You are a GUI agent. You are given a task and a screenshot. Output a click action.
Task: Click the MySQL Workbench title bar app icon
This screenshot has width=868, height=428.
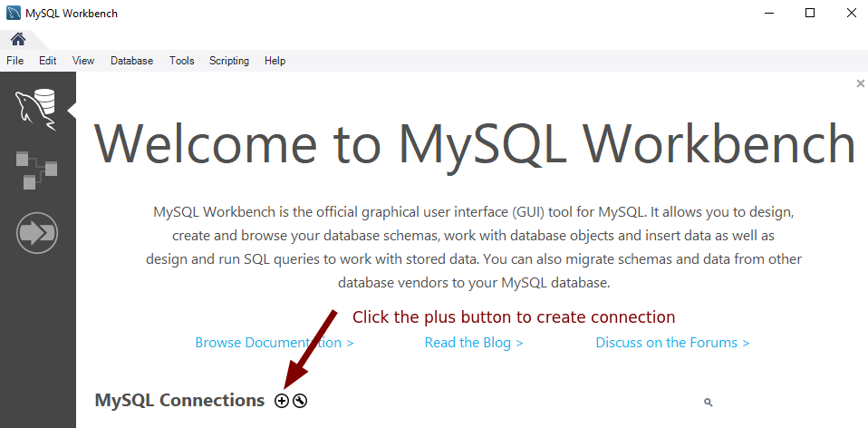pyautogui.click(x=14, y=13)
